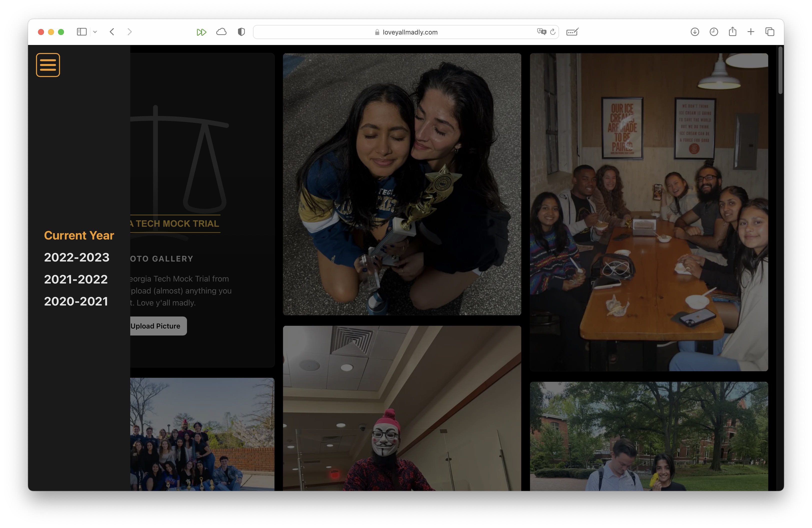Open a new tab with plus icon

(x=751, y=32)
